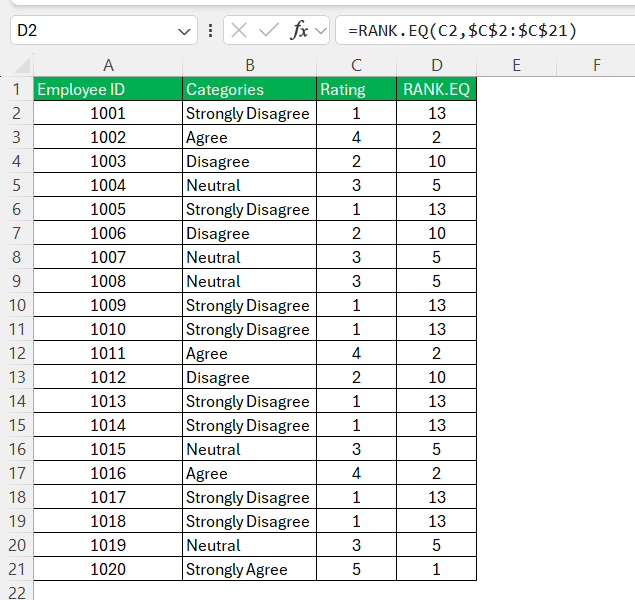Click cell containing employee ID 1014
This screenshot has height=600, width=635.
(108, 425)
